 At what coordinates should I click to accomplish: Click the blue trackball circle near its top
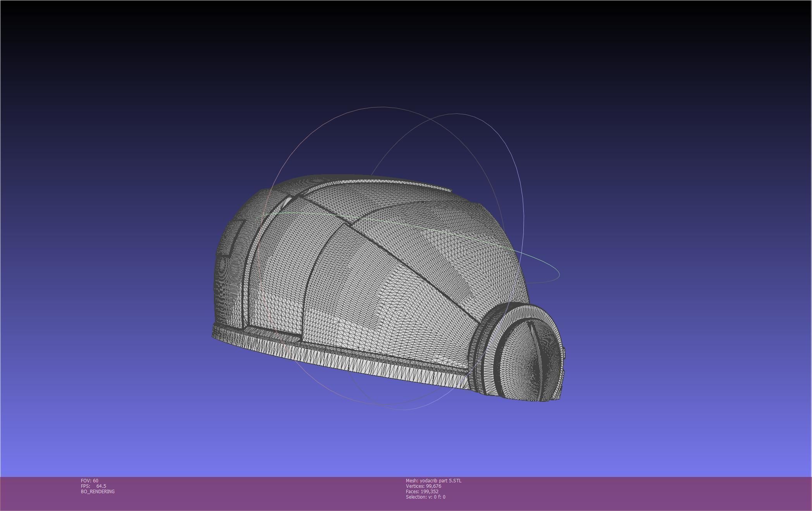457,114
